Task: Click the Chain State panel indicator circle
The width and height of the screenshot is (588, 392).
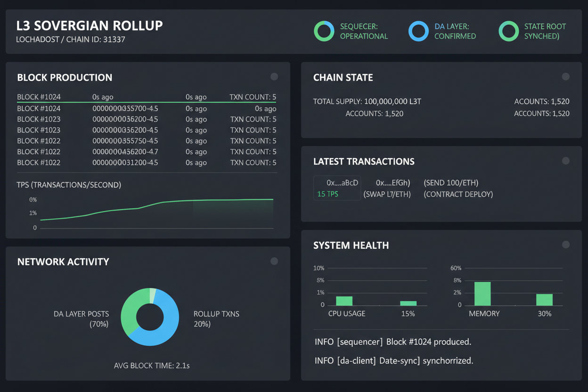Action: [565, 76]
